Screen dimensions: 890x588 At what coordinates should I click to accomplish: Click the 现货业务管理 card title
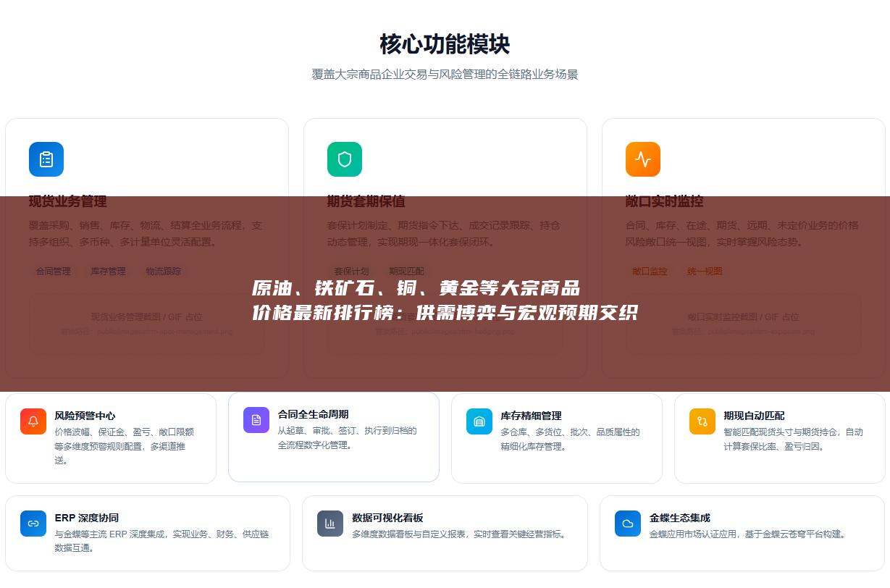(68, 201)
